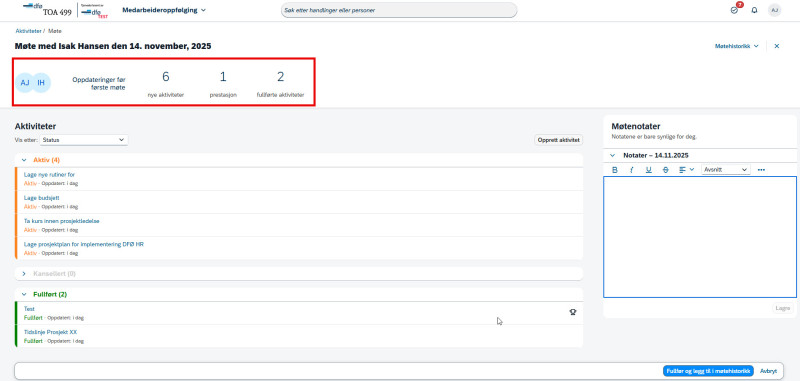Toggle bold formatting in notes editor
Image resolution: width=800 pixels, height=381 pixels.
tap(615, 170)
